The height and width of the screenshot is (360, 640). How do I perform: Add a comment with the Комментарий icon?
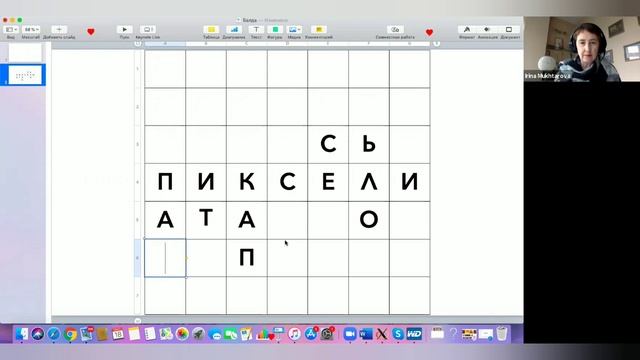(x=319, y=29)
